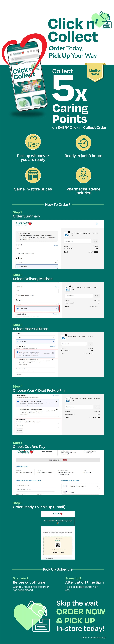Click the Click & Collect store icon in Step 1

click(x=56, y=266)
